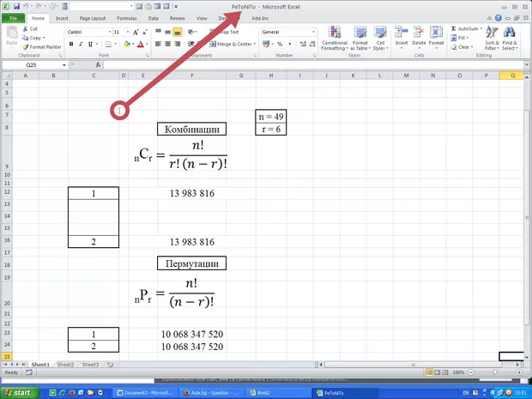Click the Format Painter brush
532x399 pixels.
[25, 47]
